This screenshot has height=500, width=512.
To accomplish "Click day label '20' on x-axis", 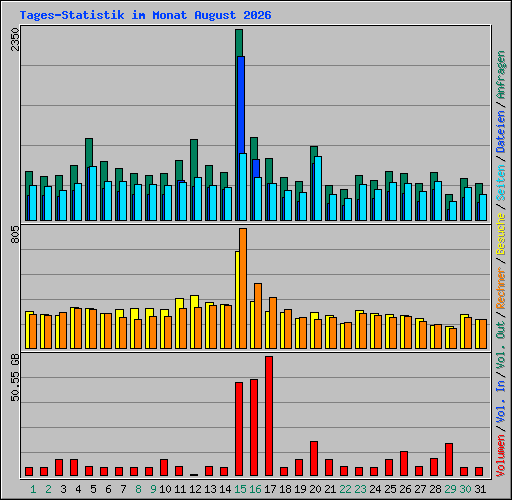I will click(x=315, y=489).
